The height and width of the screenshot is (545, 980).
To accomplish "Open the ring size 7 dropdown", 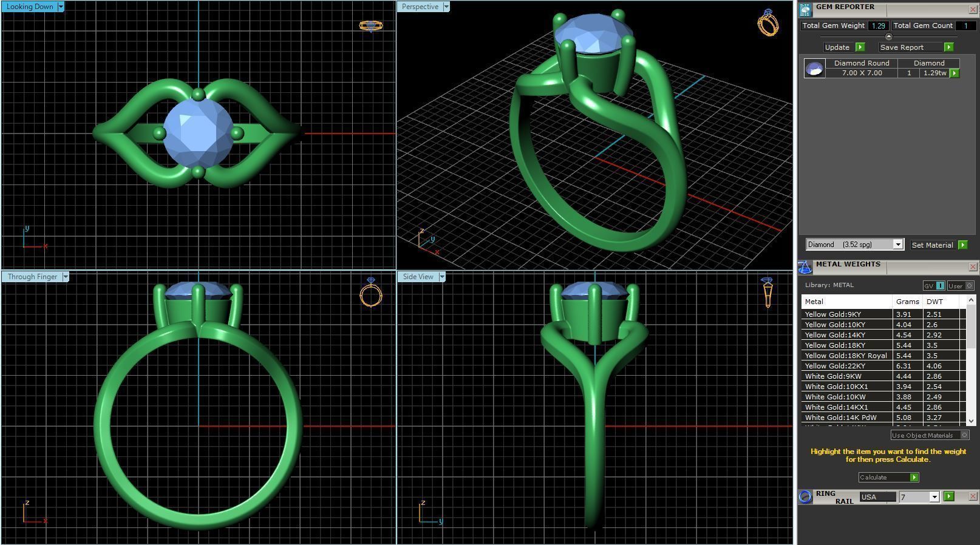I will pyautogui.click(x=934, y=497).
